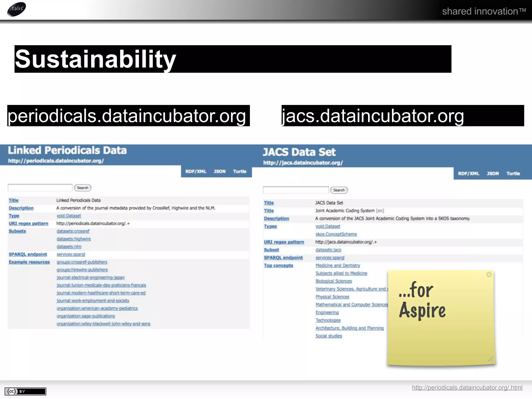Viewport: 532px width, 399px height.
Task: Open the Social studies concept link
Action: 329,336
